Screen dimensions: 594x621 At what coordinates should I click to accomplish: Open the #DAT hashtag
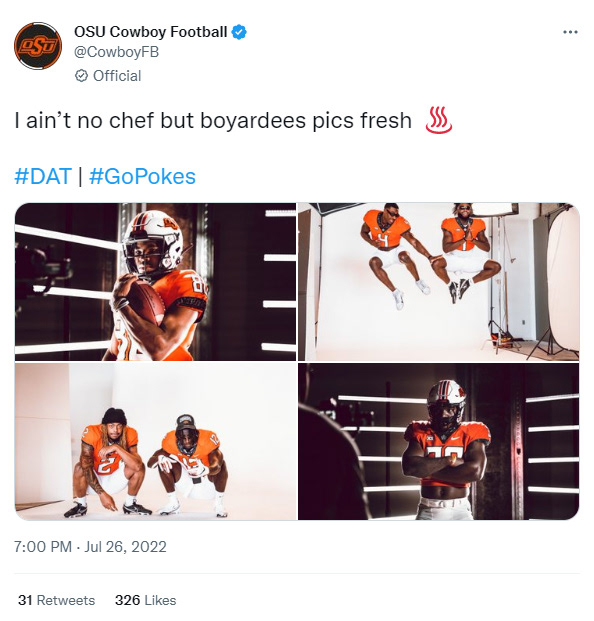pyautogui.click(x=43, y=176)
